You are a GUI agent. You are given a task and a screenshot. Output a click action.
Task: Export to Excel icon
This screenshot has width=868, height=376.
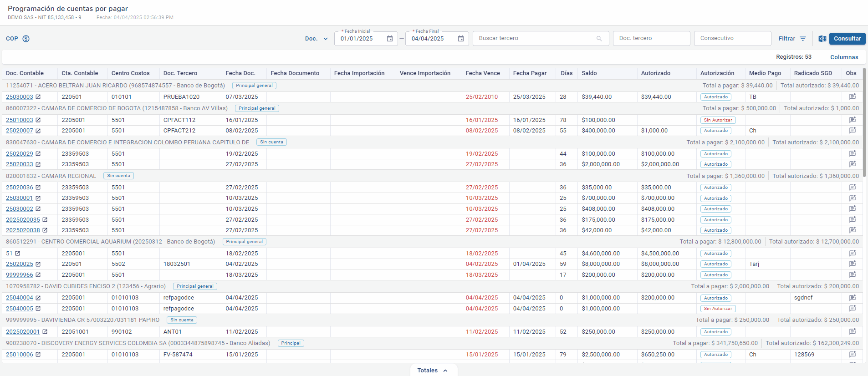click(x=822, y=39)
